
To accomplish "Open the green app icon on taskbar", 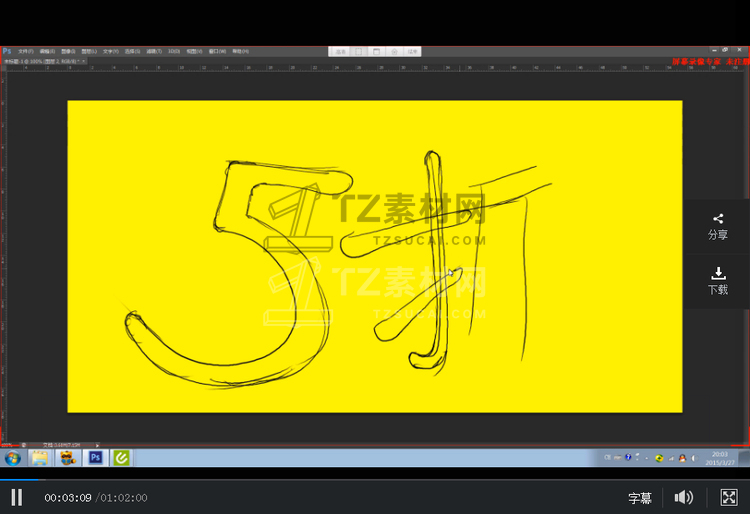I will click(x=121, y=458).
